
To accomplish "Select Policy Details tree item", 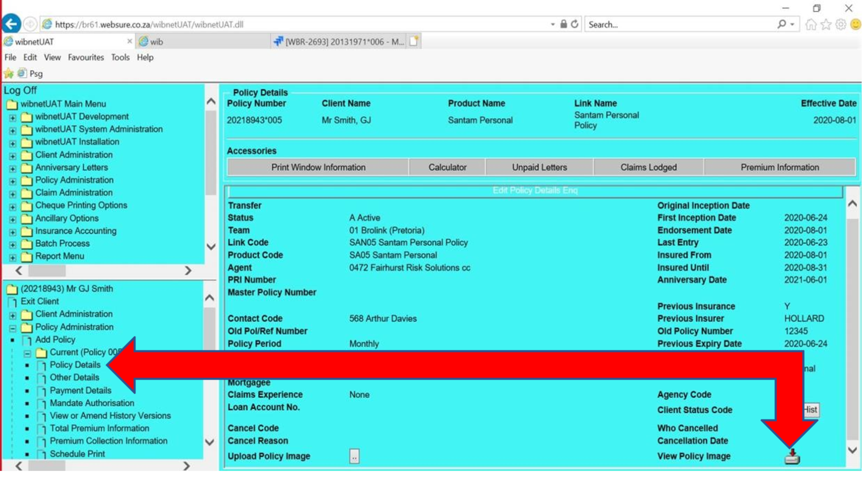I will pyautogui.click(x=75, y=365).
